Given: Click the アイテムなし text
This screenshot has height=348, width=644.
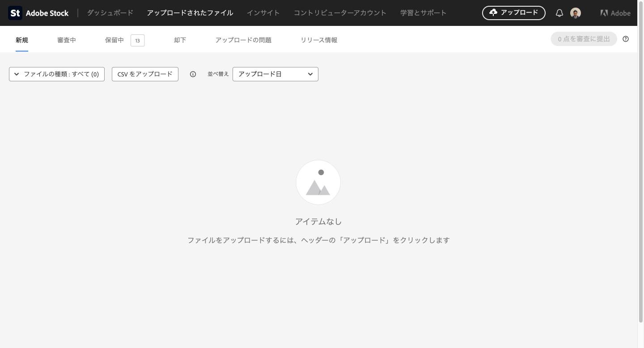Looking at the screenshot, I should [x=318, y=222].
